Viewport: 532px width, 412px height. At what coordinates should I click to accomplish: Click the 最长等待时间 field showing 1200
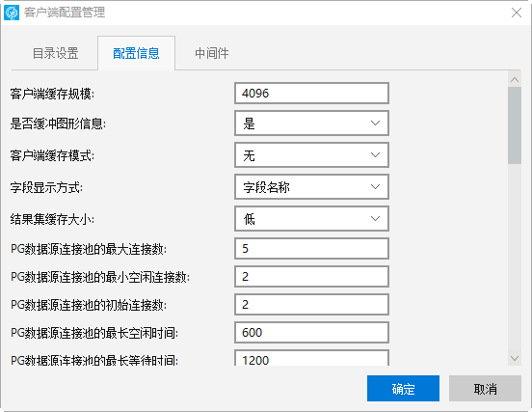(311, 358)
